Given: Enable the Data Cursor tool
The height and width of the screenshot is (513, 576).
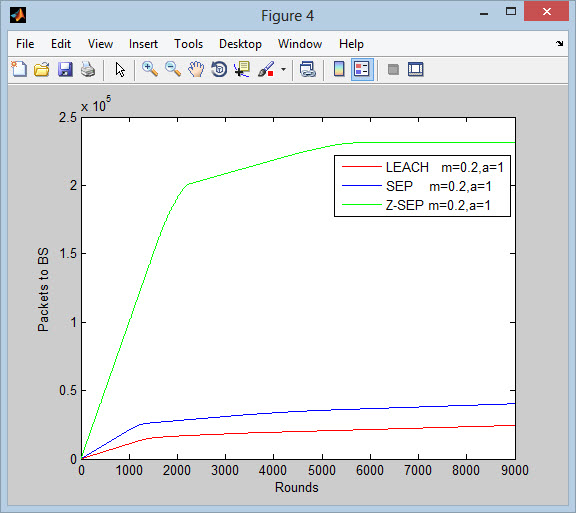Looking at the screenshot, I should pyautogui.click(x=242, y=69).
